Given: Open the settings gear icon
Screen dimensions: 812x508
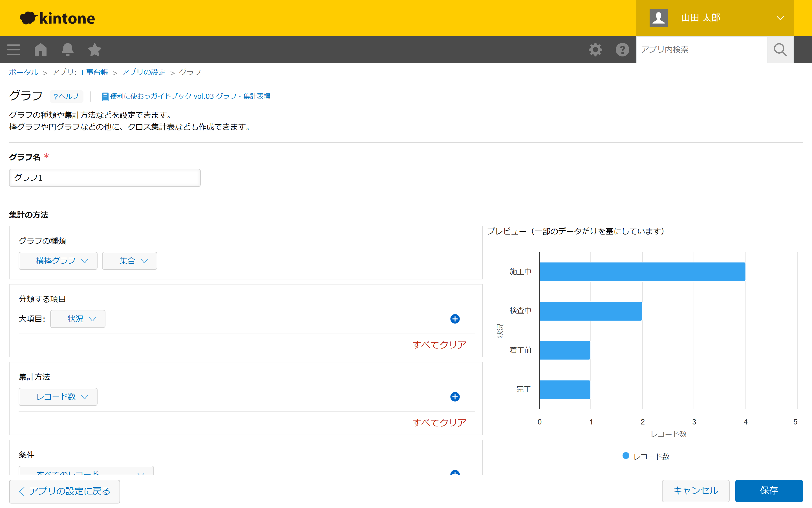Looking at the screenshot, I should [x=595, y=50].
